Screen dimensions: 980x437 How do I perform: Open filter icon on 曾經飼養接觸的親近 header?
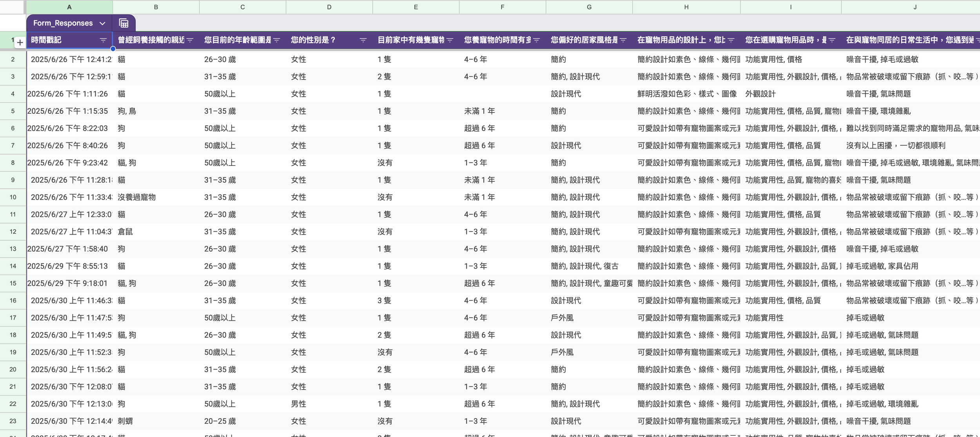point(190,40)
